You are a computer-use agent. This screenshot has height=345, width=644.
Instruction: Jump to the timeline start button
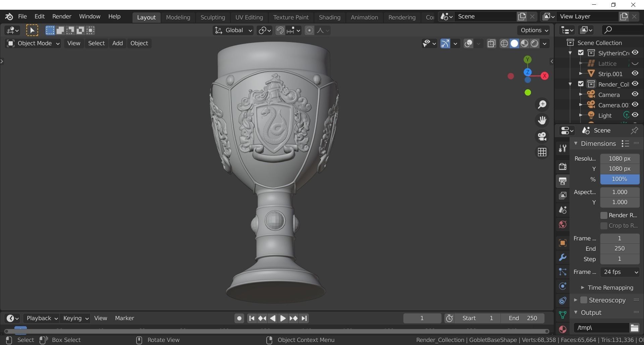tap(252, 319)
